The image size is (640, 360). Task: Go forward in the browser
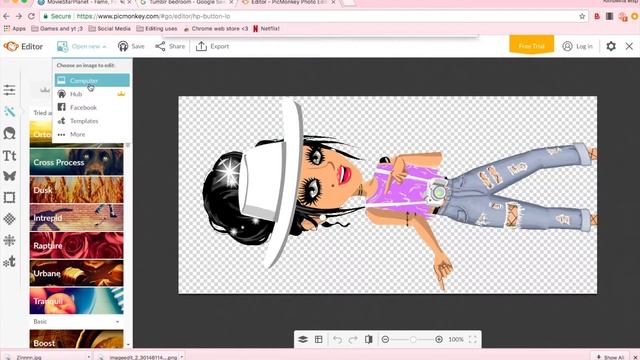coord(19,16)
